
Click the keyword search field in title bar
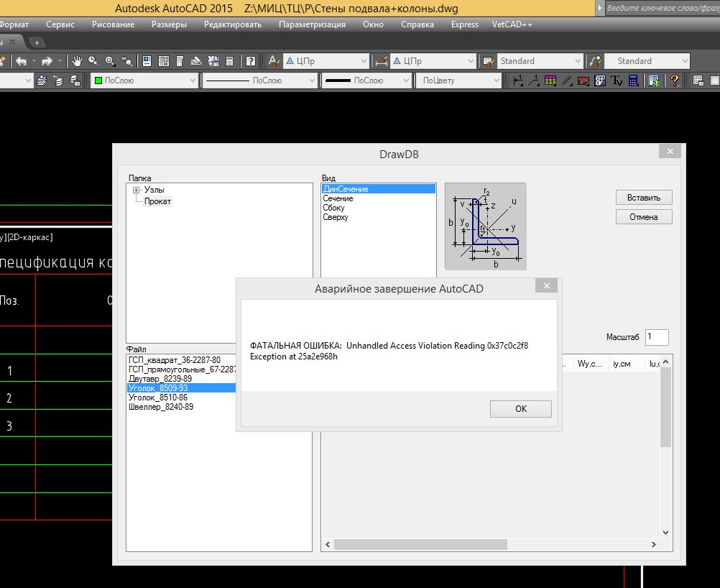(x=662, y=9)
